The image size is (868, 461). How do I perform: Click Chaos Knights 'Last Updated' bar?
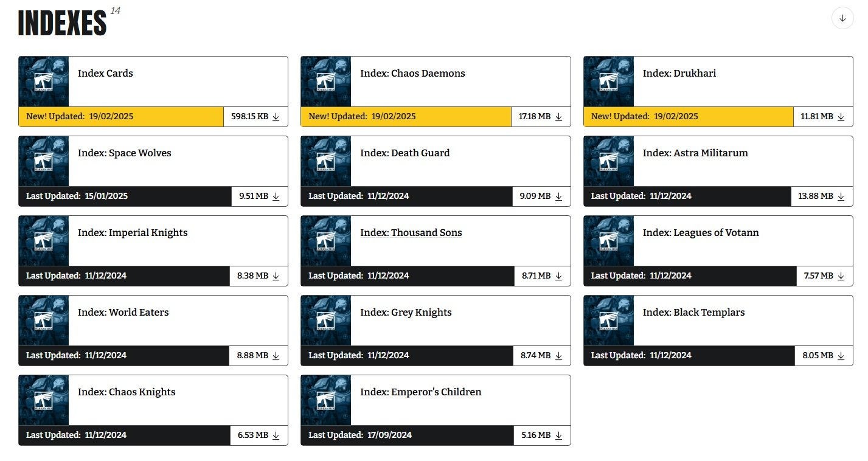click(124, 435)
